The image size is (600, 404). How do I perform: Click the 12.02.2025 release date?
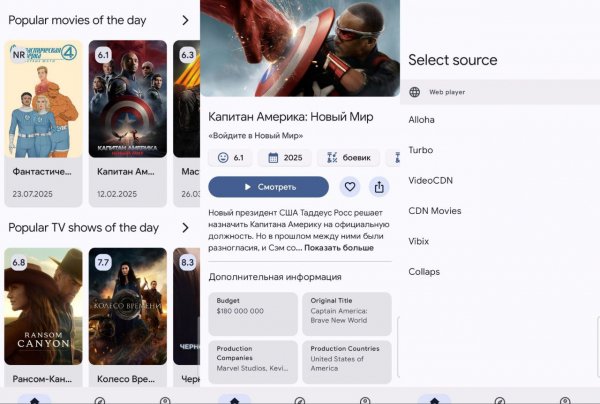[117, 194]
